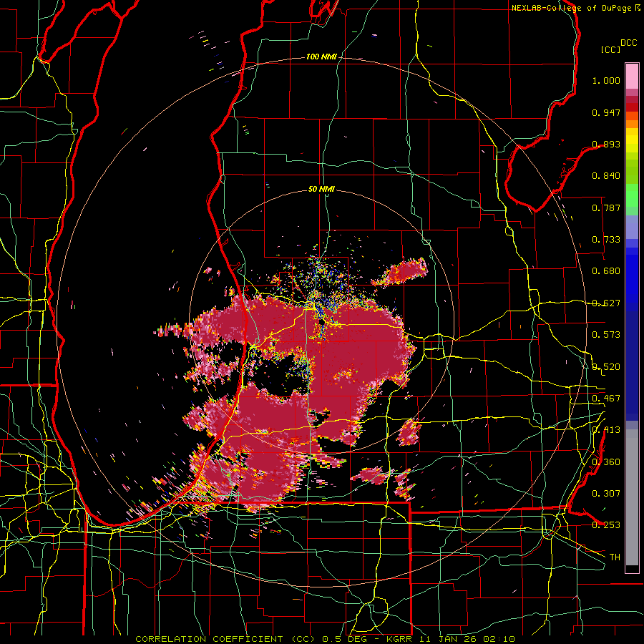Pick the orange swatch on the color scale
The height and width of the screenshot is (644, 644).
click(632, 124)
